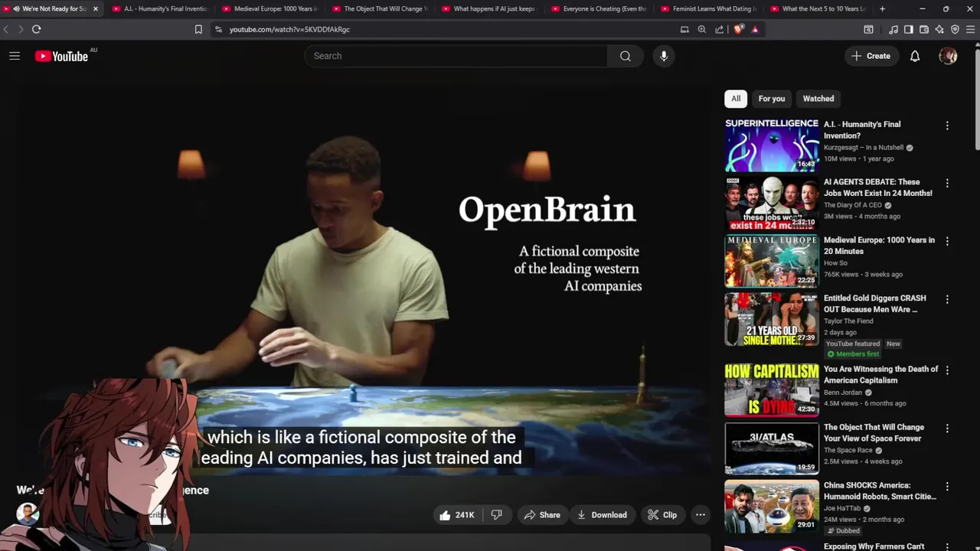Select the 'All' filter chip
The height and width of the screenshot is (551, 980).
tap(736, 99)
